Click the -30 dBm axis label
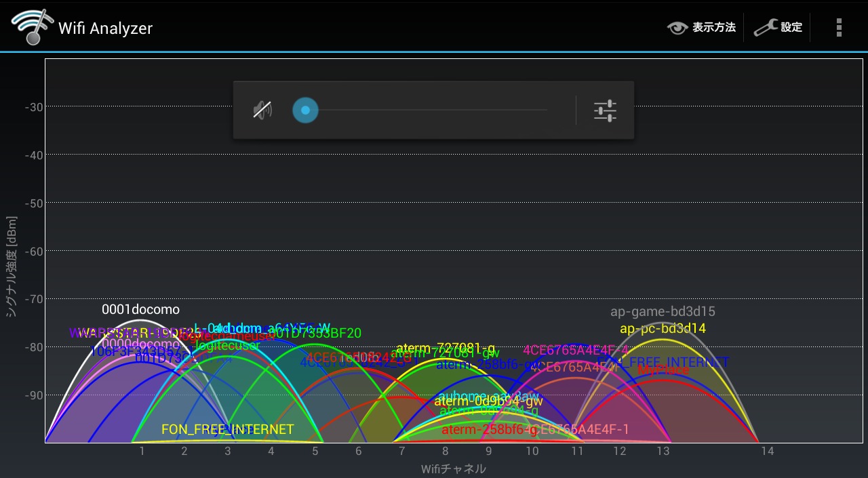This screenshot has width=868, height=478. (34, 106)
